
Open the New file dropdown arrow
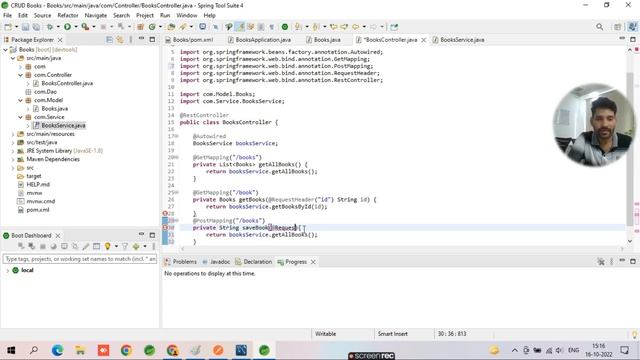click(x=16, y=27)
